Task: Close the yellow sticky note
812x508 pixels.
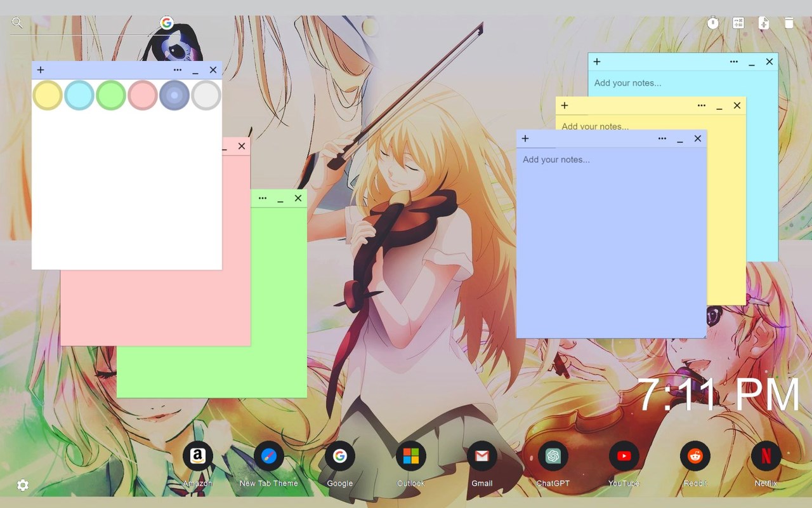Action: click(x=737, y=105)
